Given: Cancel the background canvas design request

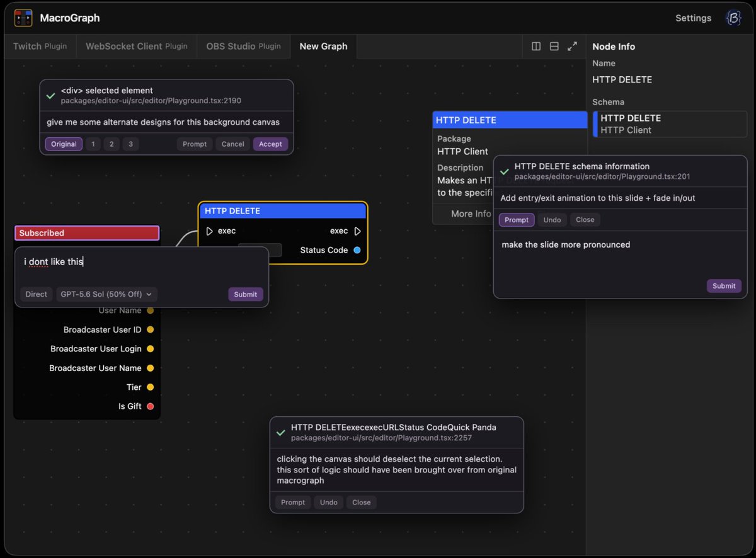Looking at the screenshot, I should (232, 144).
